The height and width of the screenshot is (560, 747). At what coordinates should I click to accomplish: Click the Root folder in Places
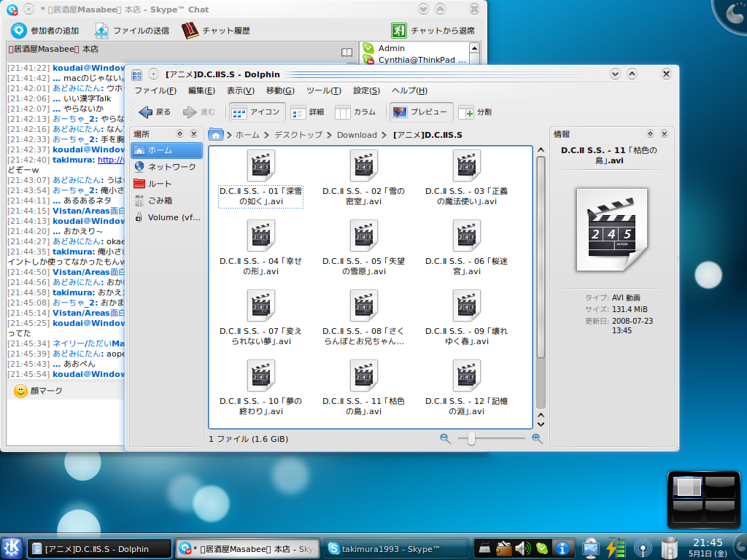pos(159,184)
